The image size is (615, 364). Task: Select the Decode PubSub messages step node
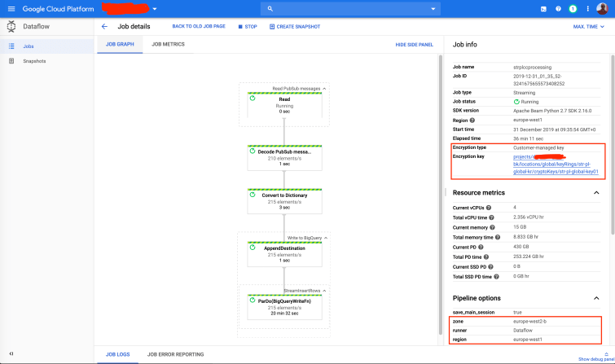click(284, 158)
